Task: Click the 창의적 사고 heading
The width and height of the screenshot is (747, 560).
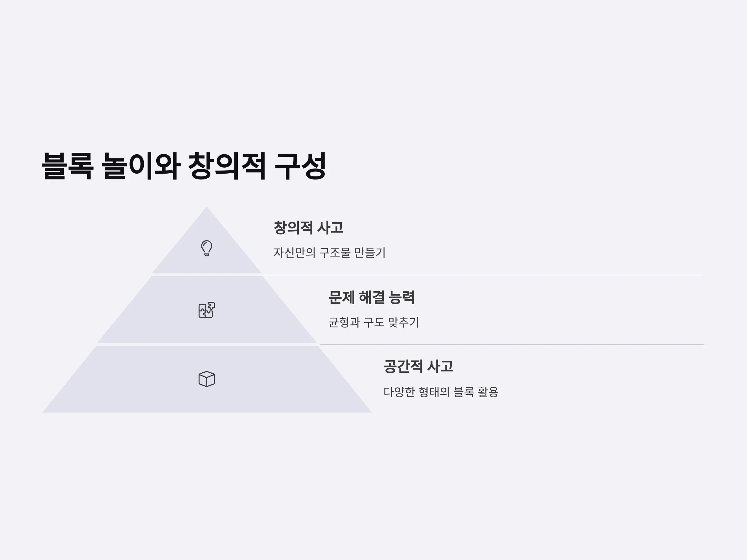Action: [308, 227]
